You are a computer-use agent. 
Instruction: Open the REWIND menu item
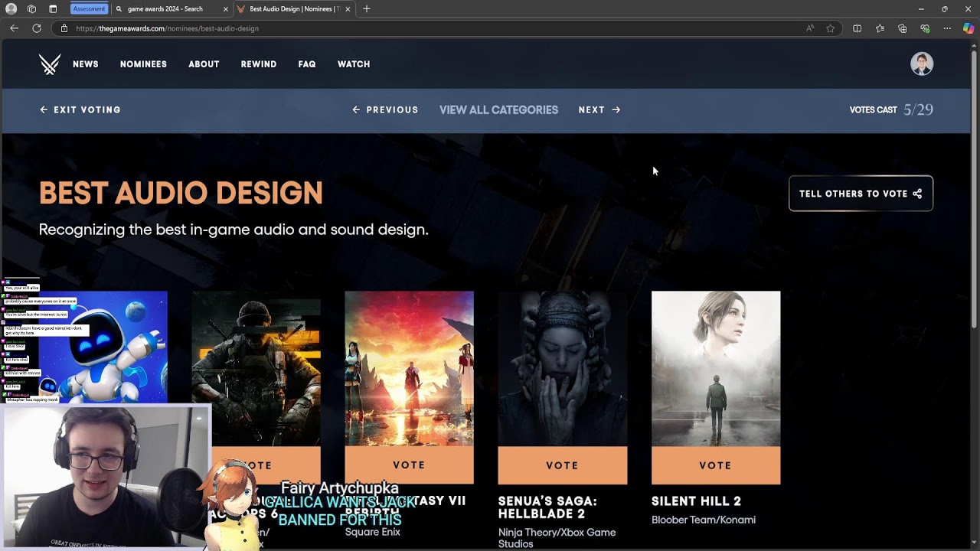259,64
